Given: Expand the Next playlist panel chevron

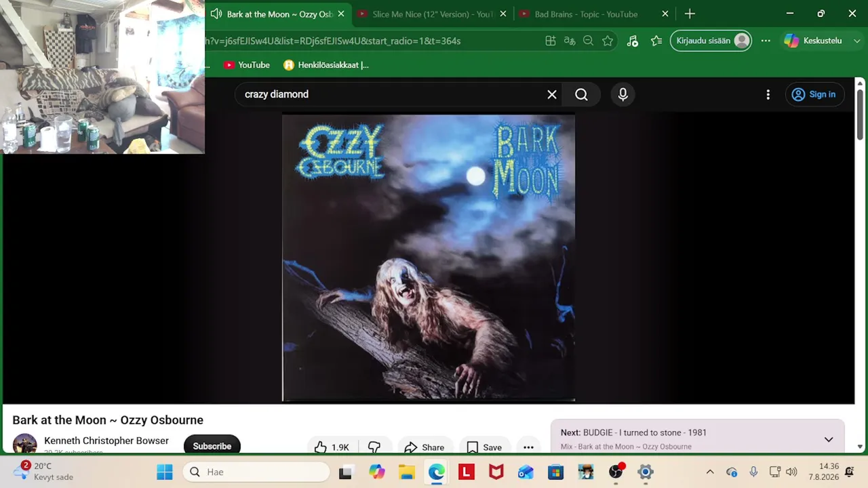Looking at the screenshot, I should (829, 439).
